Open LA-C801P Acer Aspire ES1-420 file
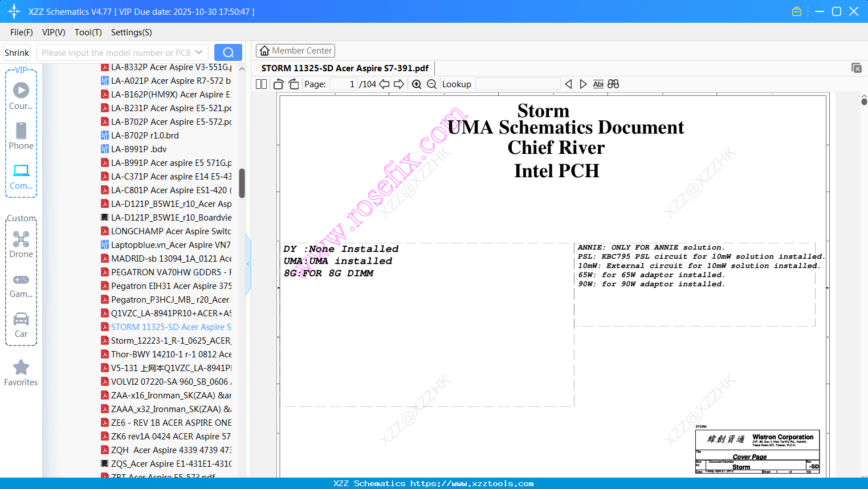 tap(166, 190)
